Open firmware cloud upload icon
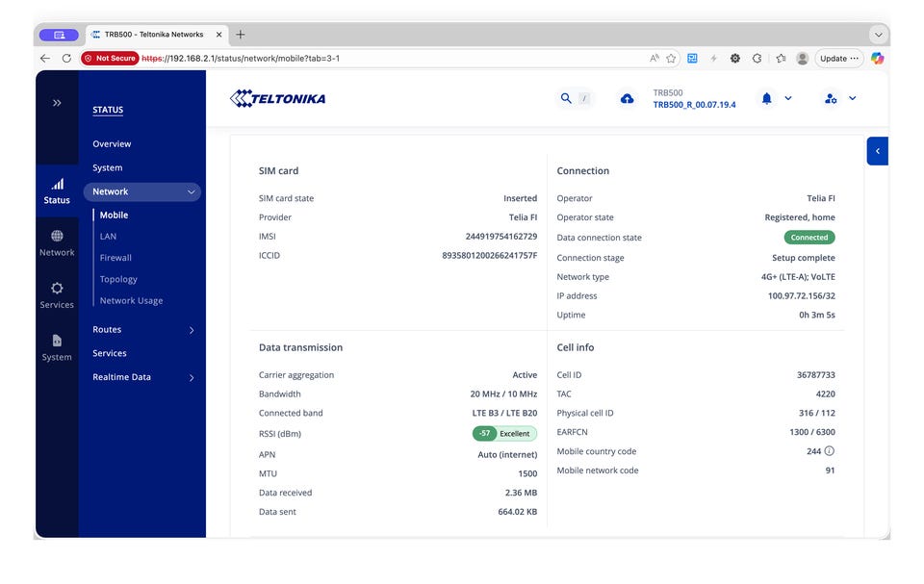The height and width of the screenshot is (584, 924). pyautogui.click(x=627, y=98)
